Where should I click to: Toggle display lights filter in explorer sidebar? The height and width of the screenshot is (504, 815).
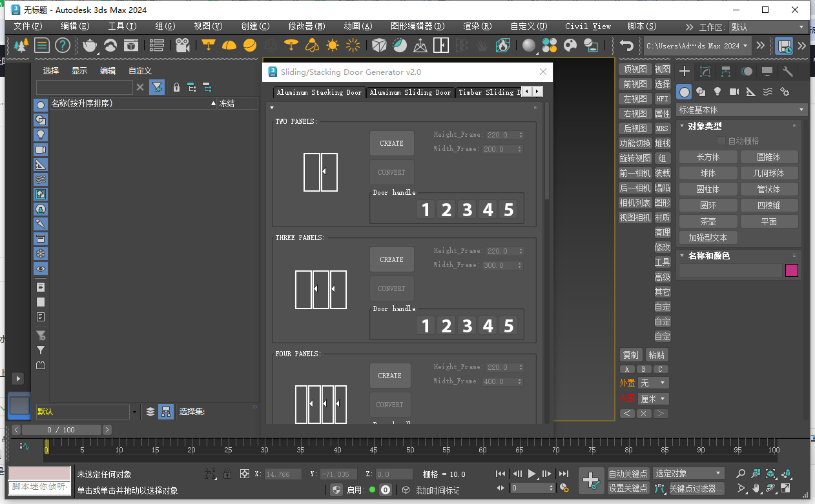41,135
